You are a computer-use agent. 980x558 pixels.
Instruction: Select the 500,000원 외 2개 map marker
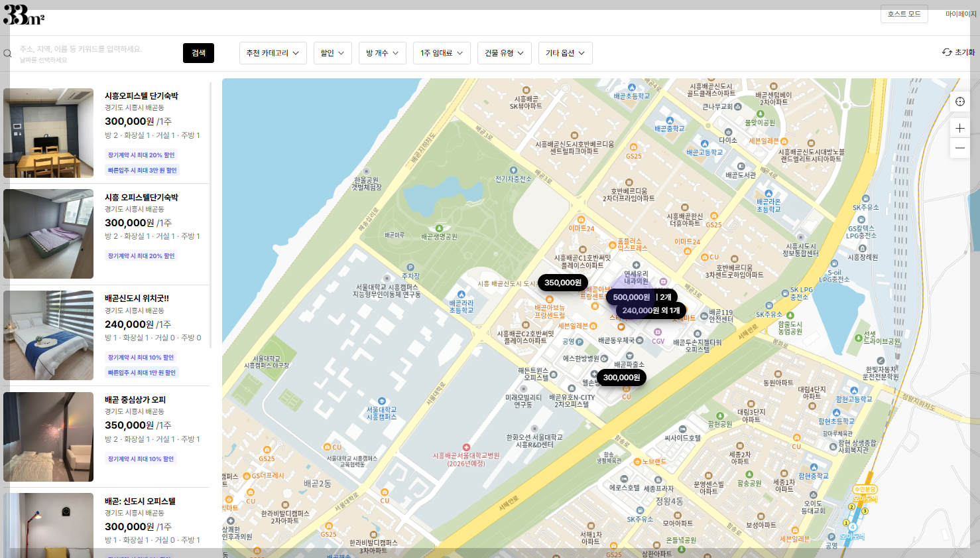642,297
